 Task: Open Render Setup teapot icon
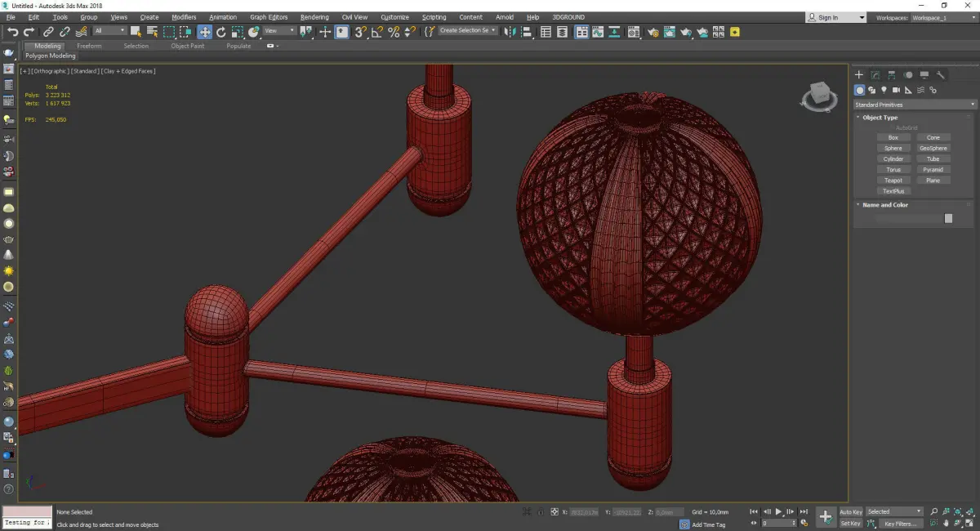[653, 32]
